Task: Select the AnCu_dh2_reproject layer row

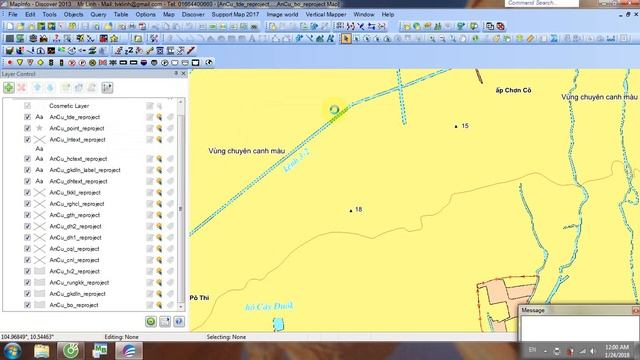Action: coord(76,226)
